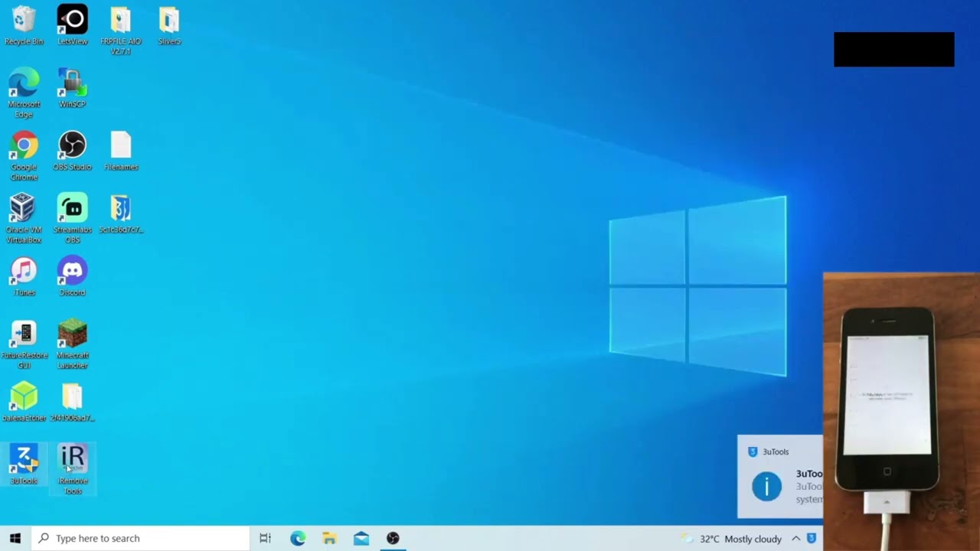The image size is (980, 551).
Task: Switch to OBS Studio on the taskbar
Action: pos(393,538)
